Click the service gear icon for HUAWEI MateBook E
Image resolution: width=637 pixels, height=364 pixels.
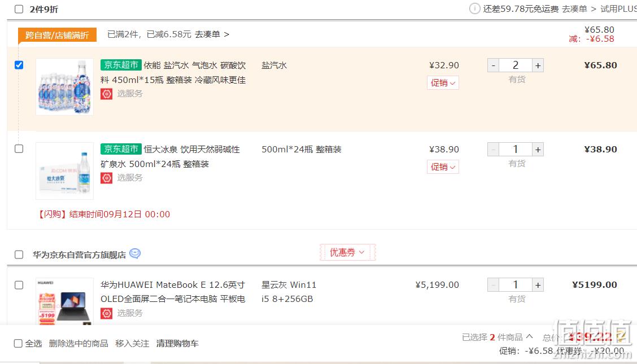click(106, 313)
